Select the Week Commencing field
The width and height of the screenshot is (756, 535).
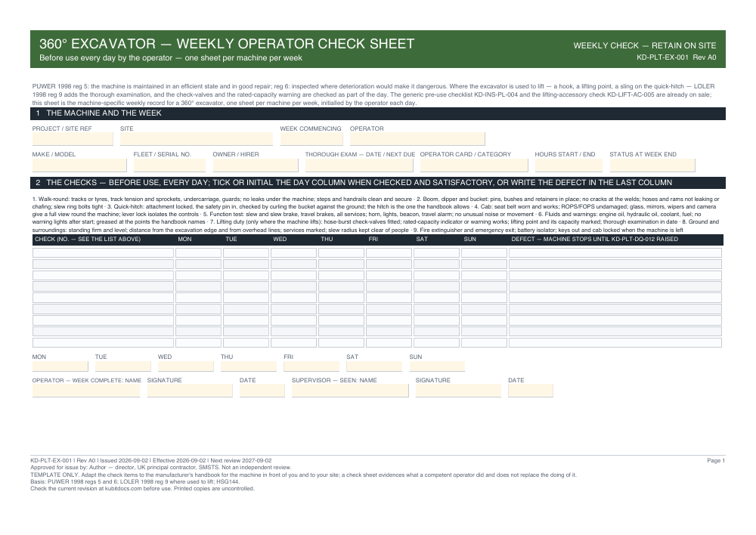pyautogui.click(x=311, y=139)
